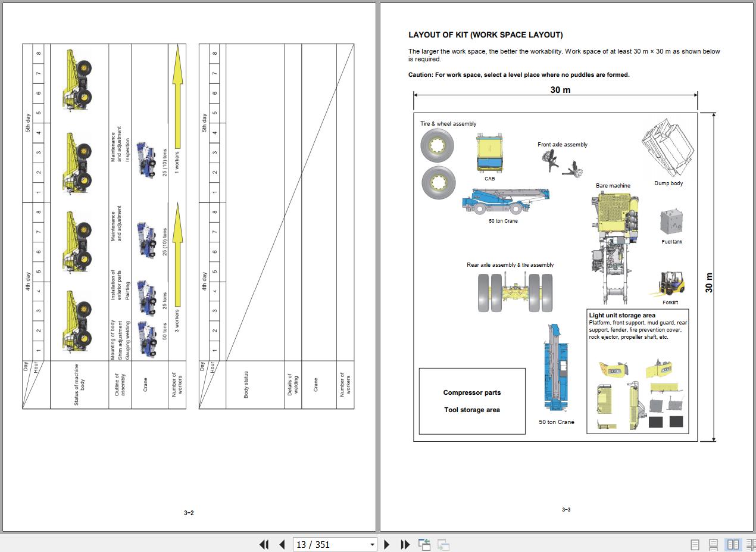The width and height of the screenshot is (756, 552).
Task: Toggle two-page facing layout
Action: 733,544
